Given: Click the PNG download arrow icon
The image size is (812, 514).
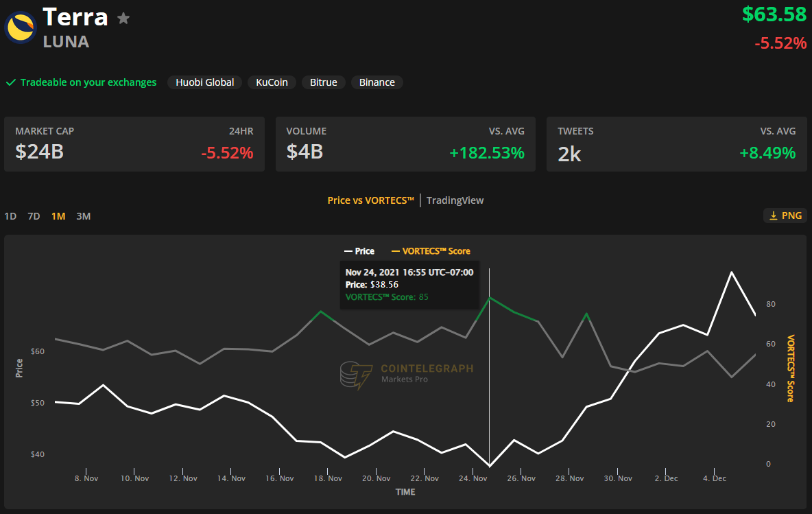Looking at the screenshot, I should pyautogui.click(x=774, y=215).
